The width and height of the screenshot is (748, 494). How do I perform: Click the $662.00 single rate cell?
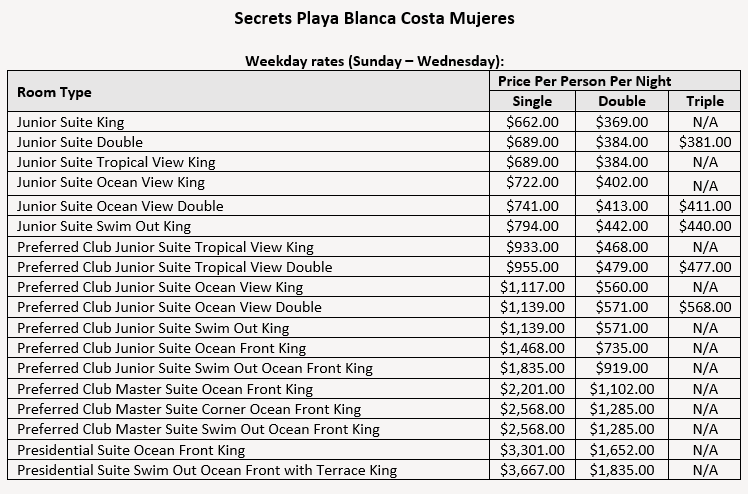coord(532,122)
